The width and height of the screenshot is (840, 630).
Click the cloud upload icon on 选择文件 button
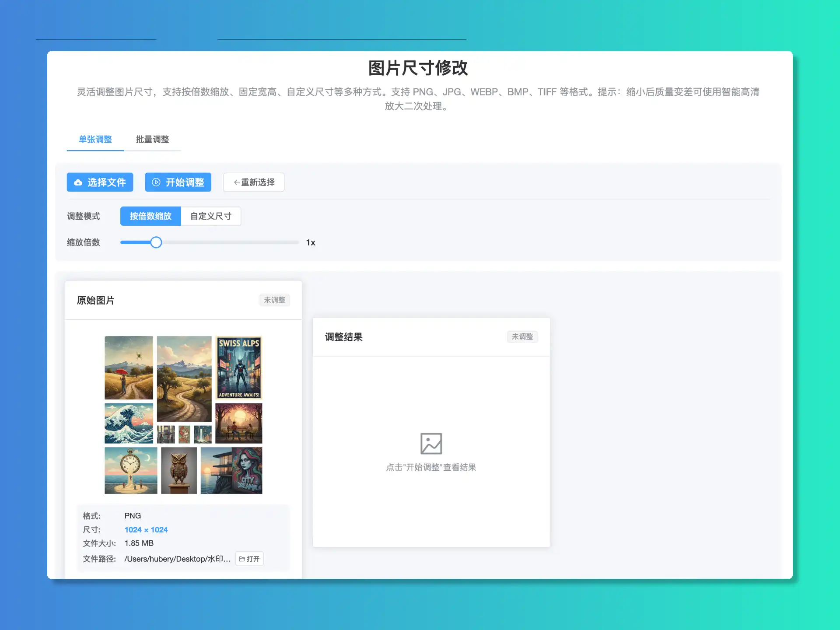pos(78,182)
